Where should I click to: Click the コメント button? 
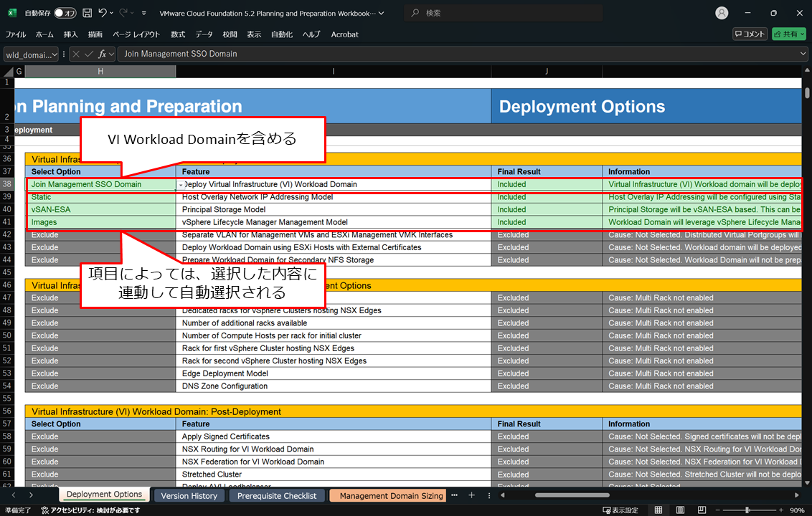click(750, 34)
